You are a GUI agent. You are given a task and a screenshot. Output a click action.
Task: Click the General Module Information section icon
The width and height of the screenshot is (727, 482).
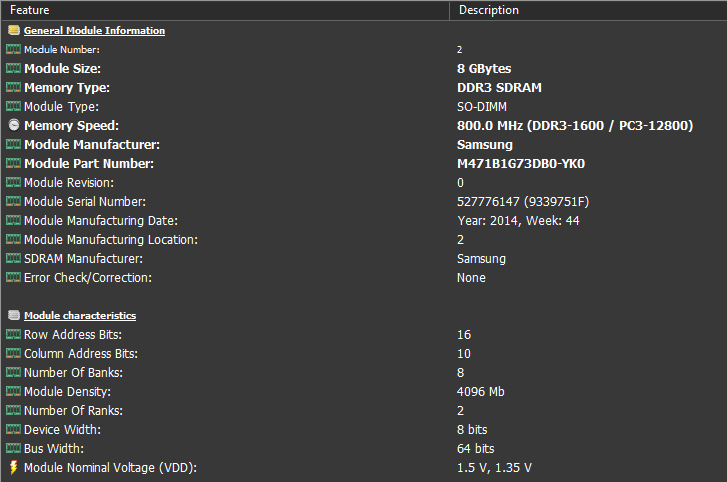point(13,30)
